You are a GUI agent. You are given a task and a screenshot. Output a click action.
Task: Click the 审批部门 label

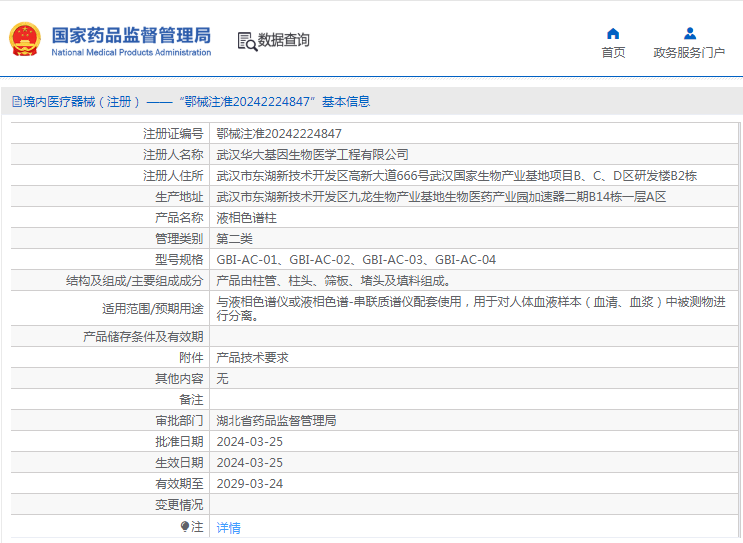(179, 421)
